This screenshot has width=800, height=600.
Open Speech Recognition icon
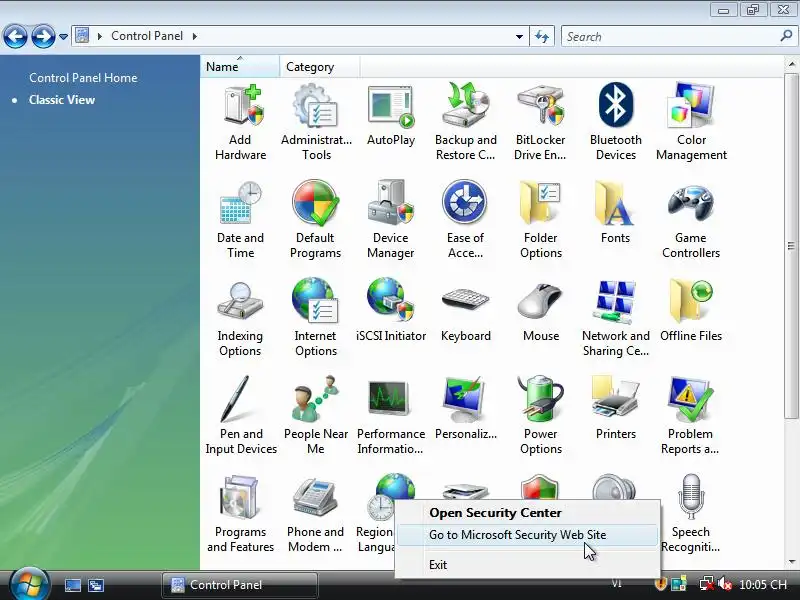691,513
